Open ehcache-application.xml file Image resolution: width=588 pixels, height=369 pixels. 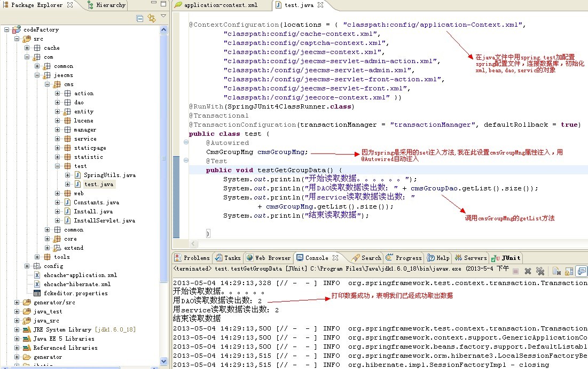80,275
